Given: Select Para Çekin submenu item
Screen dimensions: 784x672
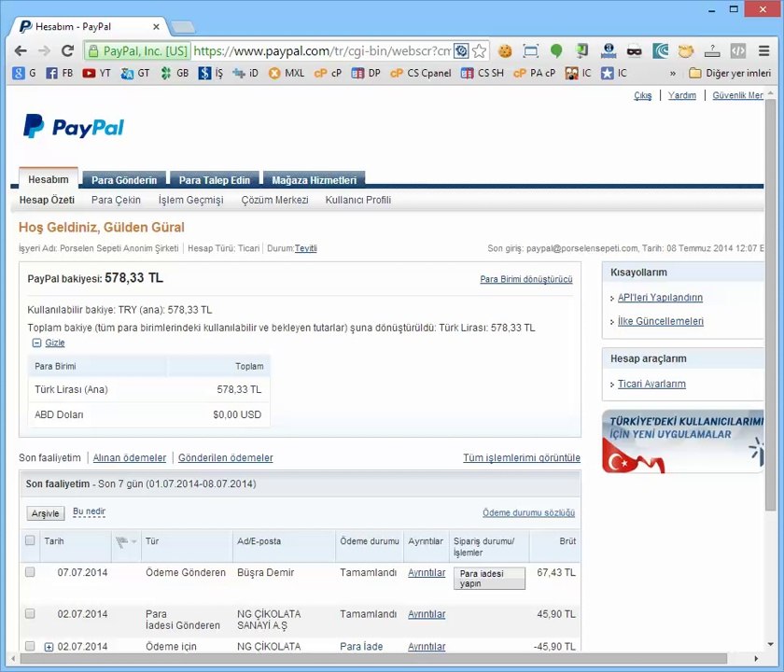Looking at the screenshot, I should pos(116,200).
